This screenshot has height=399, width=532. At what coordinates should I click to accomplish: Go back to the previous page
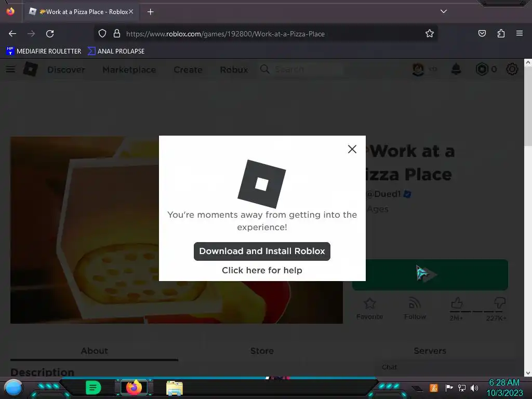(12, 34)
